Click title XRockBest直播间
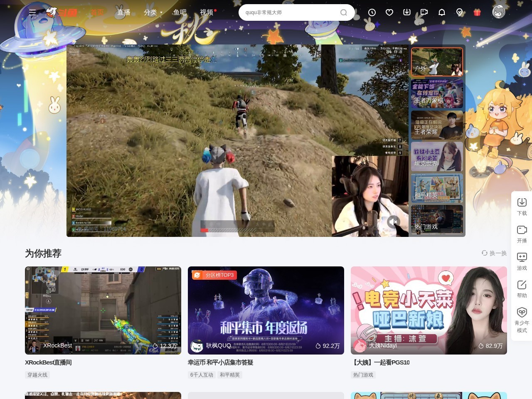 [48, 362]
